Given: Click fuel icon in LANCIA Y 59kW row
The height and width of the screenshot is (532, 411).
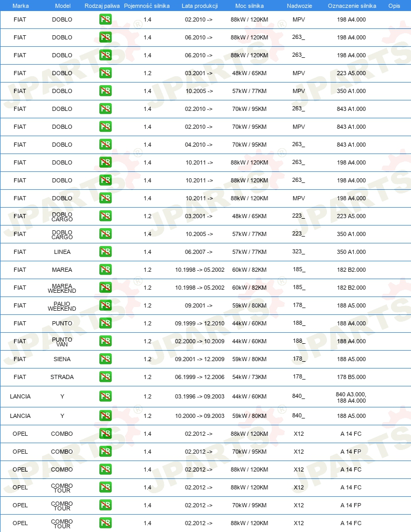Looking at the screenshot, I should coord(106,416).
